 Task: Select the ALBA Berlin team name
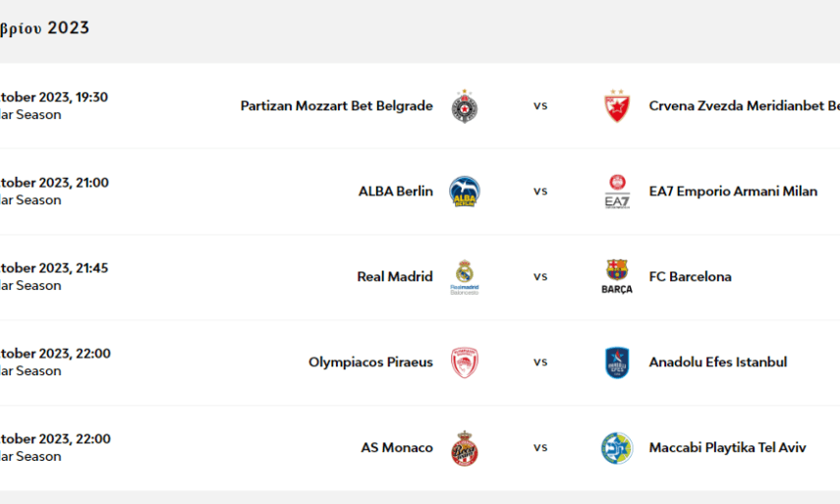pos(395,192)
